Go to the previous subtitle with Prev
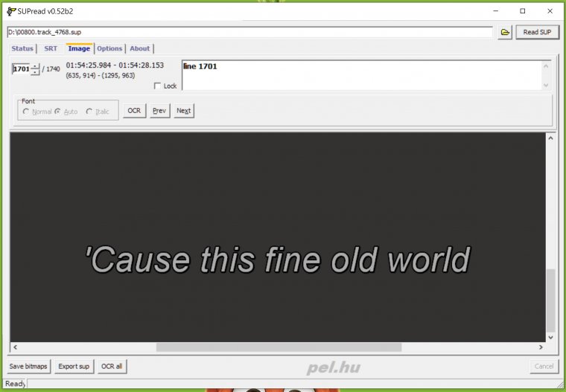 click(159, 111)
